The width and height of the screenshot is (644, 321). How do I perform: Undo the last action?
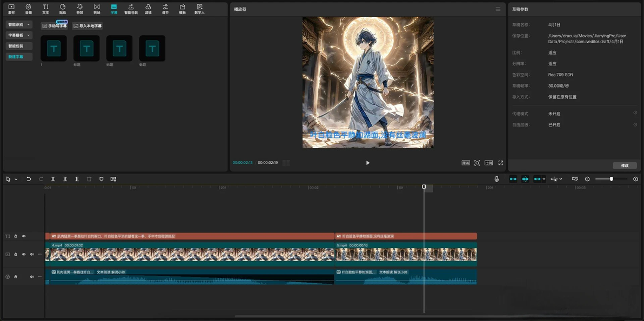pos(29,179)
